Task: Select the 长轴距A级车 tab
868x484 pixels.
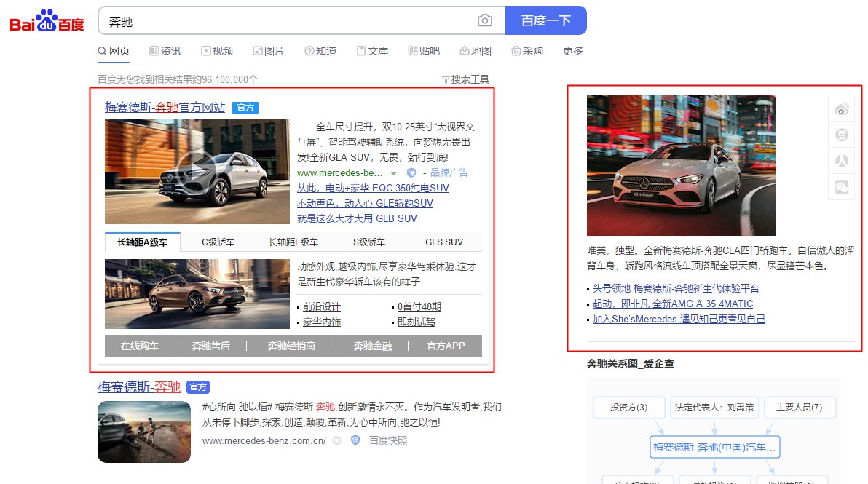Action: click(x=142, y=242)
